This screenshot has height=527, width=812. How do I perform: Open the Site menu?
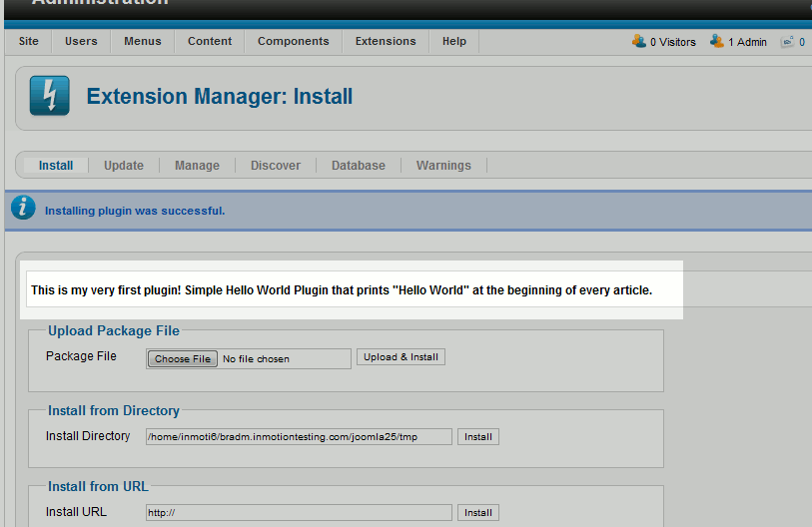[x=29, y=41]
